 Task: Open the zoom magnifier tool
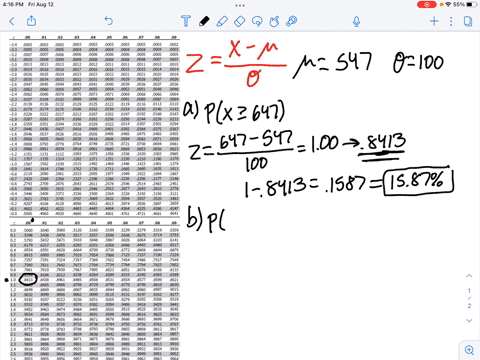(x=469, y=350)
